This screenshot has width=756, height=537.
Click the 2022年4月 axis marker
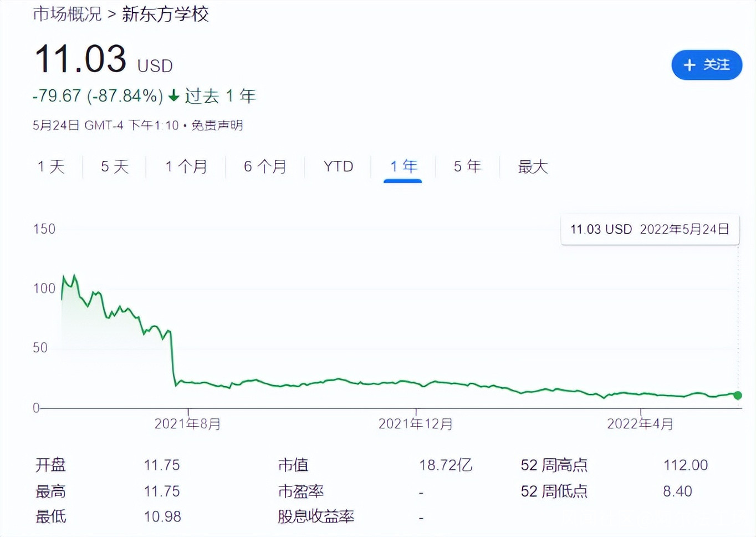tap(640, 424)
